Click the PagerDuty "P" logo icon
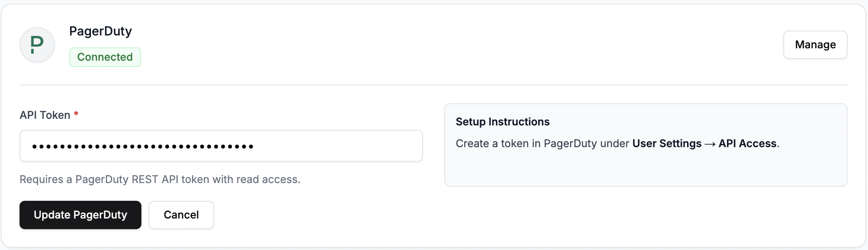Screen dimensions: 868x250 point(37,45)
